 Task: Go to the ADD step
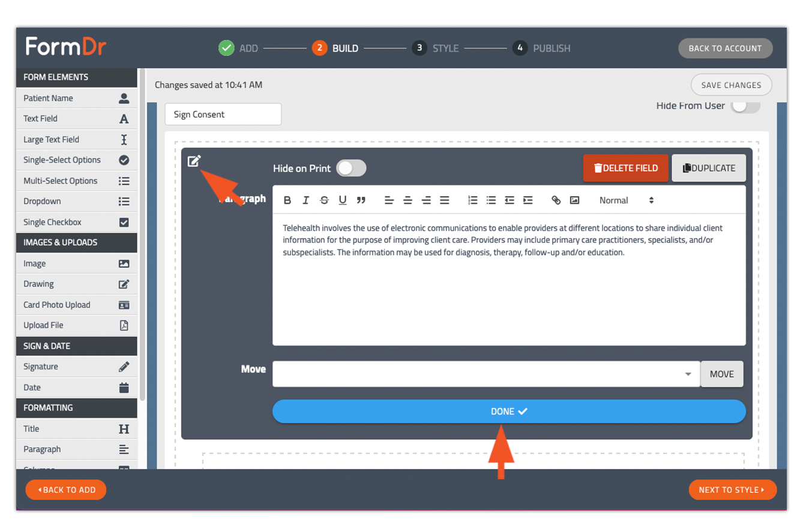point(238,49)
